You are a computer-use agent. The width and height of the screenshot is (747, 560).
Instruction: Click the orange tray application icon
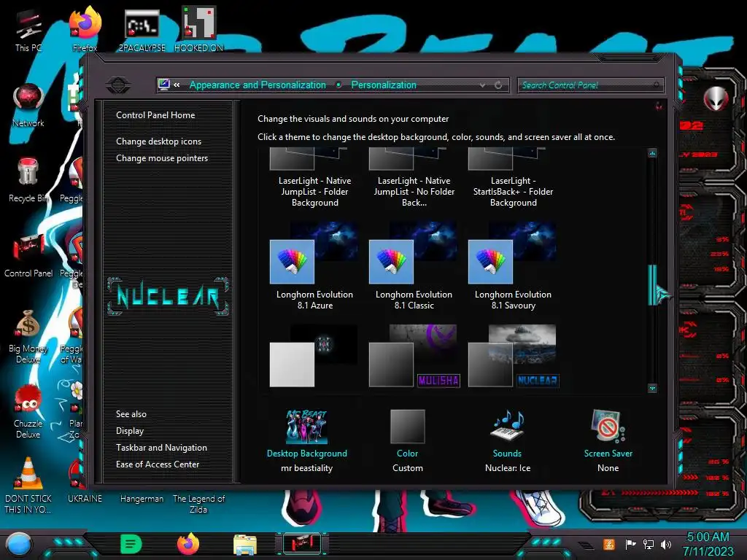[609, 544]
